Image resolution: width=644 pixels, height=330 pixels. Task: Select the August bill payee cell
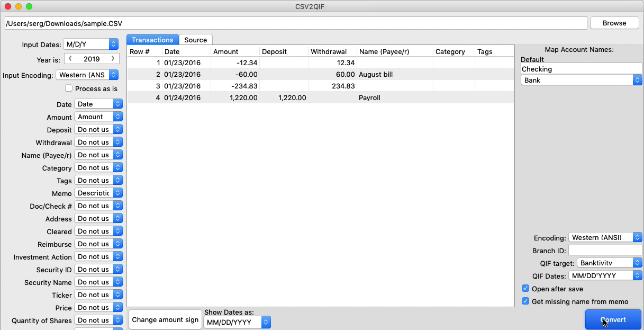[x=395, y=75]
